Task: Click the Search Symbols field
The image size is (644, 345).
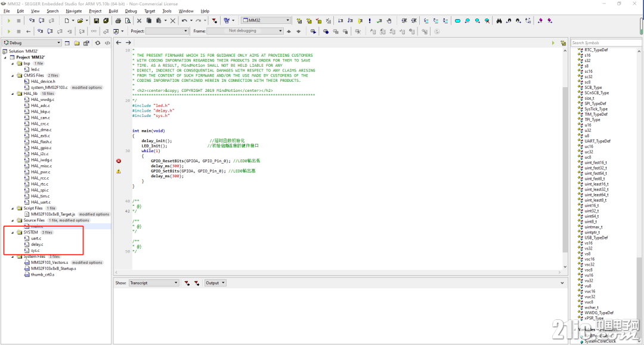Action: pos(606,43)
